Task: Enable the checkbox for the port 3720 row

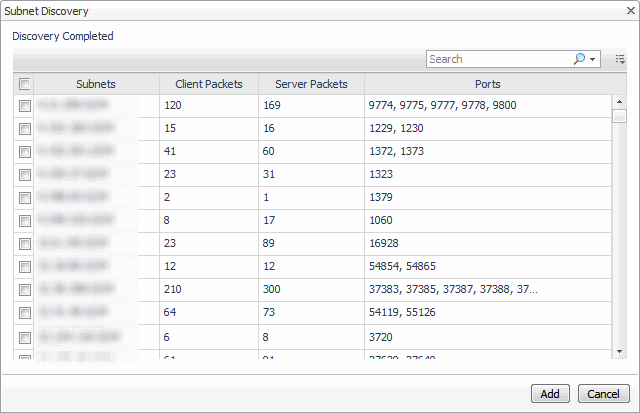Action: pos(24,338)
